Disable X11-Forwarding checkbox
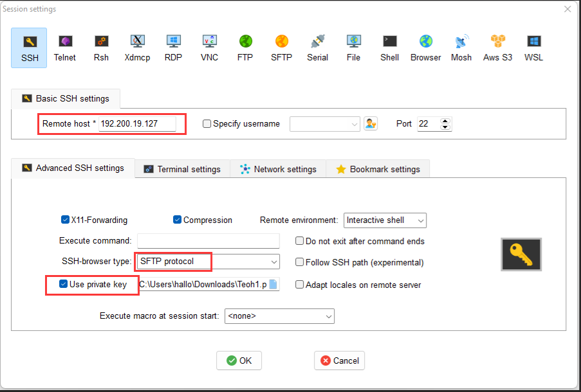581x392 pixels. click(x=66, y=220)
